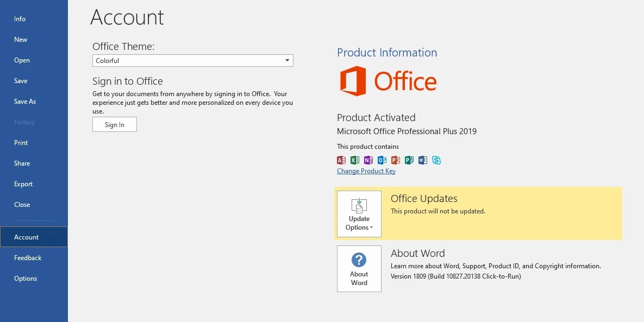Open the Office Theme dropdown
The image size is (644, 322).
[192, 61]
